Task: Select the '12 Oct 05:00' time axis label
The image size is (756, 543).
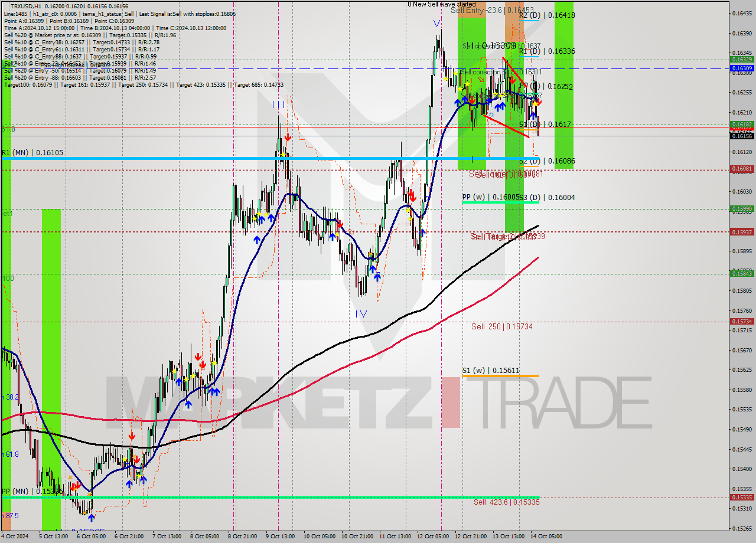Action: click(432, 537)
